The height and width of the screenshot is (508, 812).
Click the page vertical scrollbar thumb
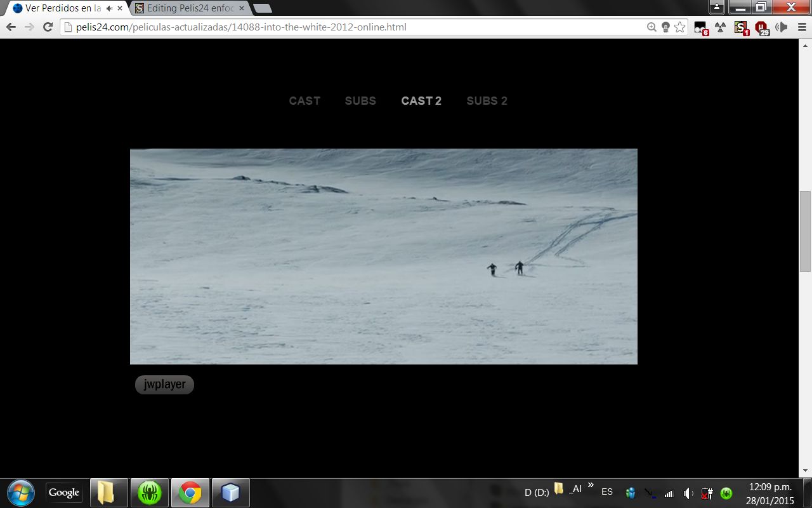tap(805, 231)
